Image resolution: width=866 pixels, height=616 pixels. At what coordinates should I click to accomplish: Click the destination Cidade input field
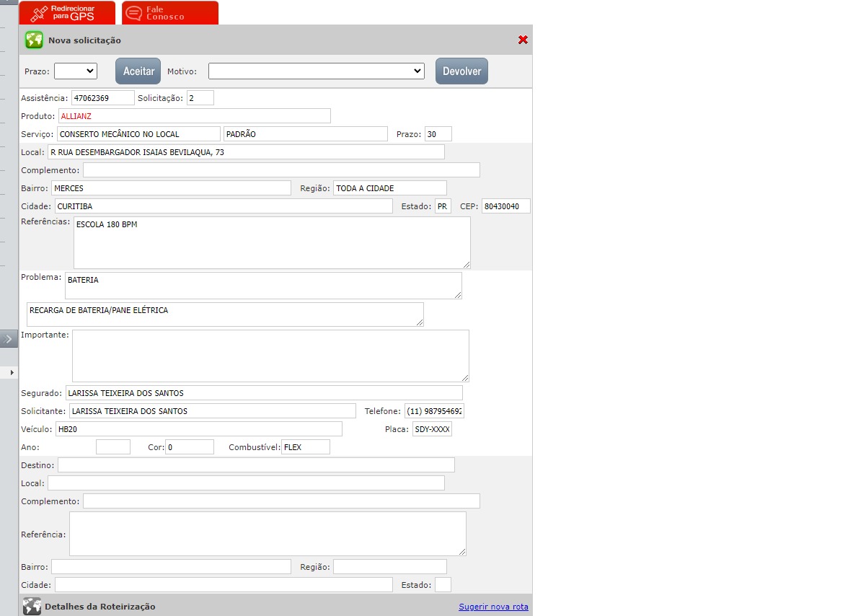click(x=224, y=584)
